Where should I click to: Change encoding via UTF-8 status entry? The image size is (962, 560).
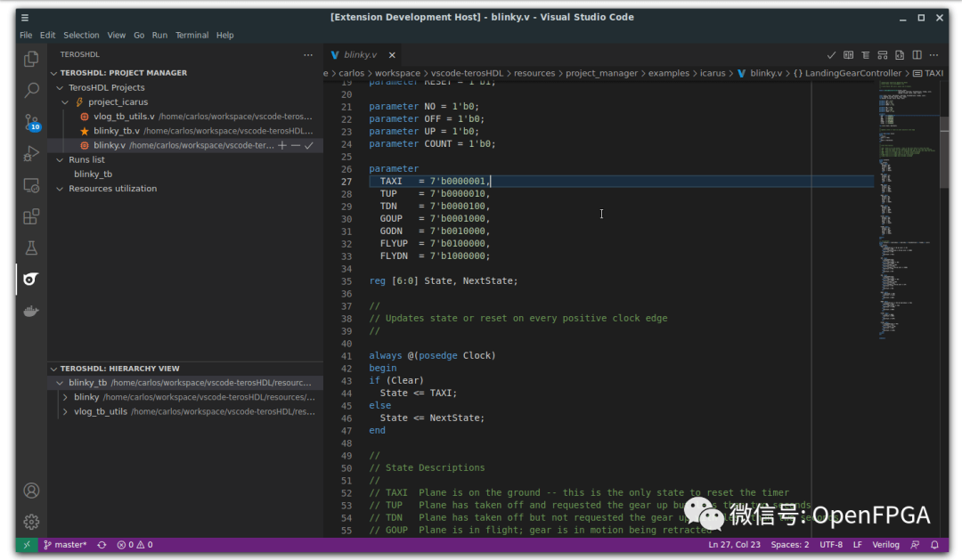coord(831,545)
